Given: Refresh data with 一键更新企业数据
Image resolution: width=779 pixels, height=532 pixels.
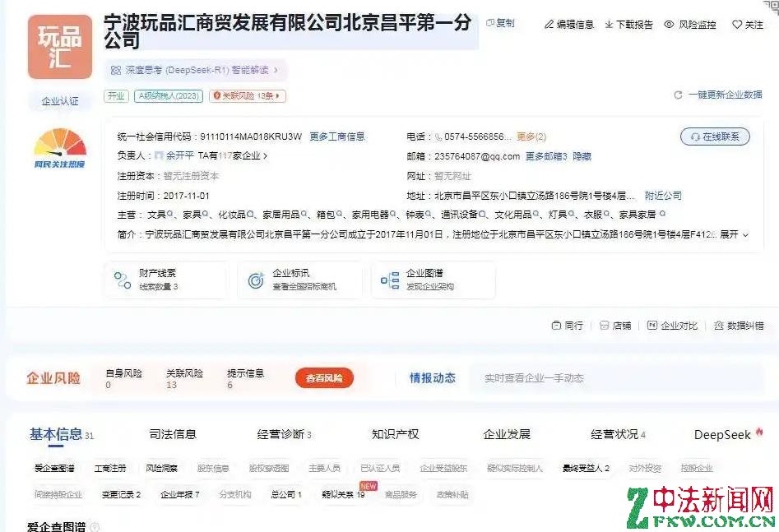Looking at the screenshot, I should 718,95.
